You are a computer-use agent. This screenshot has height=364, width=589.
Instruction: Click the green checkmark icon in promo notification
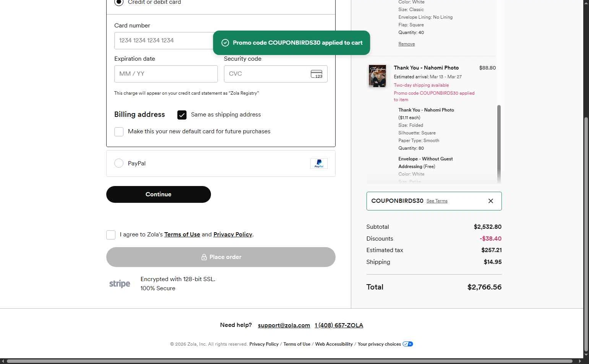[225, 43]
